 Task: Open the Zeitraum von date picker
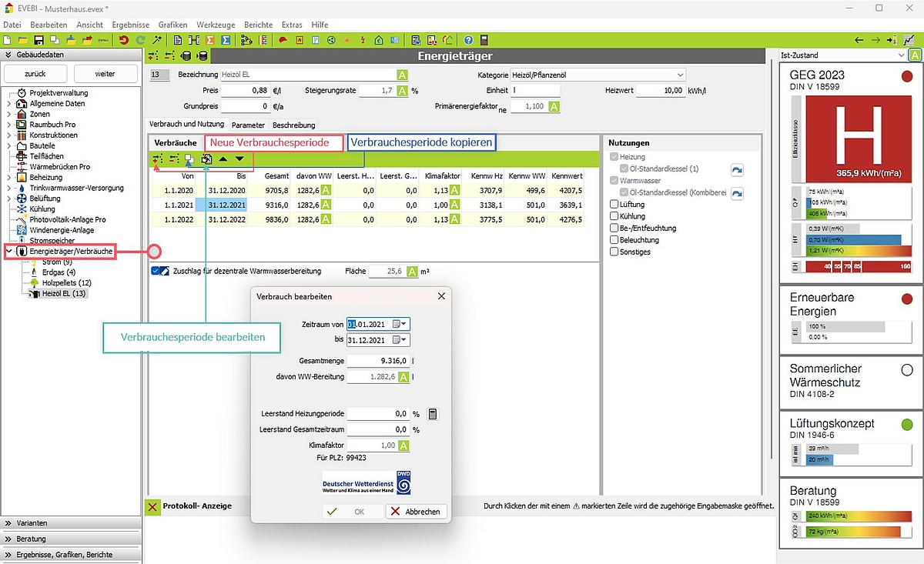click(400, 325)
